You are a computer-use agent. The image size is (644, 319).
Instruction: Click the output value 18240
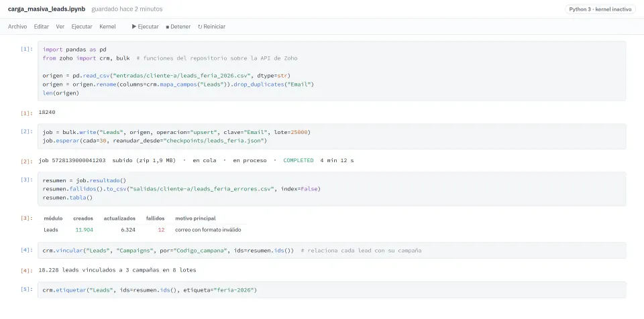[x=47, y=112]
